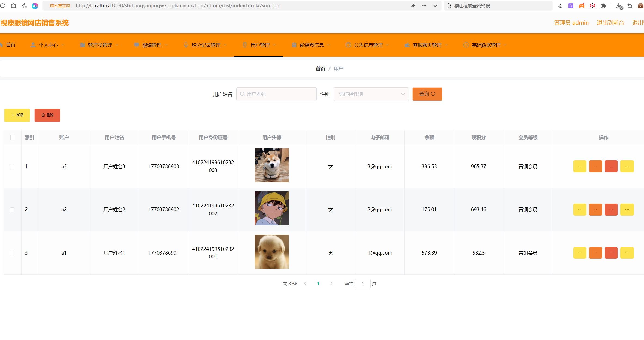
Task: Click the 查询 search button
Action: (x=427, y=94)
